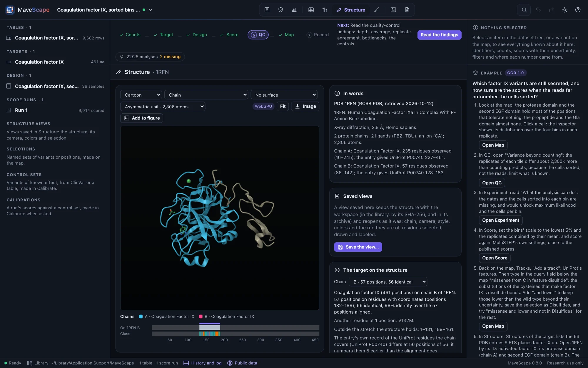Screen dimensions: 588x368
Task: Open the shield check icon in toolbar
Action: point(280,10)
